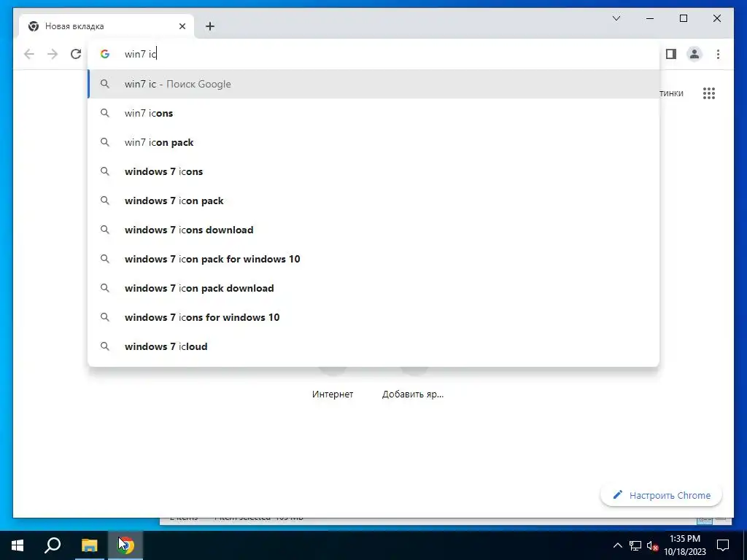Pick 'windows 7 icons' suggestion

[x=373, y=171]
